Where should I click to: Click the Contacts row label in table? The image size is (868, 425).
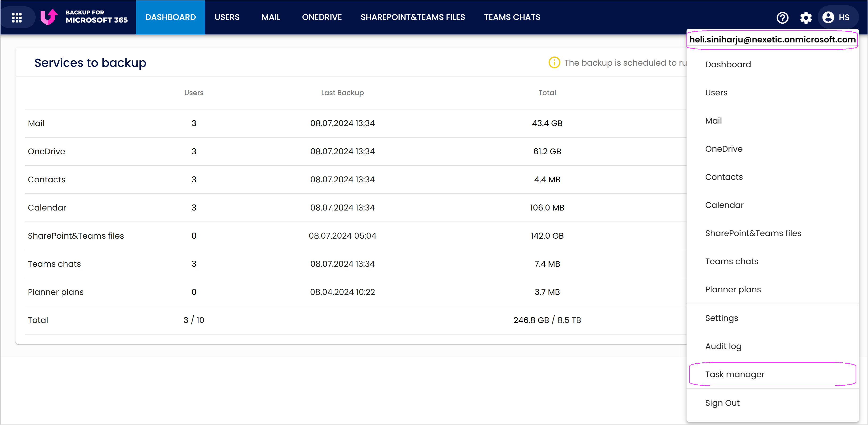point(46,180)
